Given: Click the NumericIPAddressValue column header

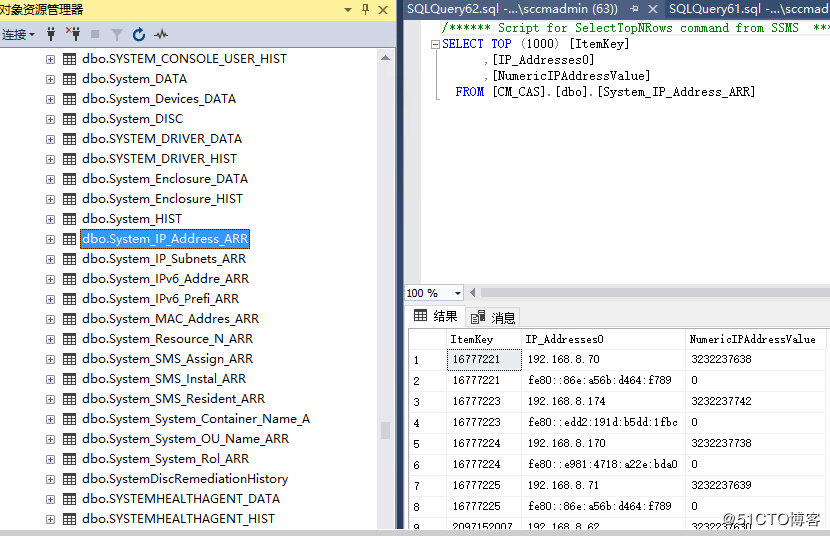Looking at the screenshot, I should coord(755,339).
